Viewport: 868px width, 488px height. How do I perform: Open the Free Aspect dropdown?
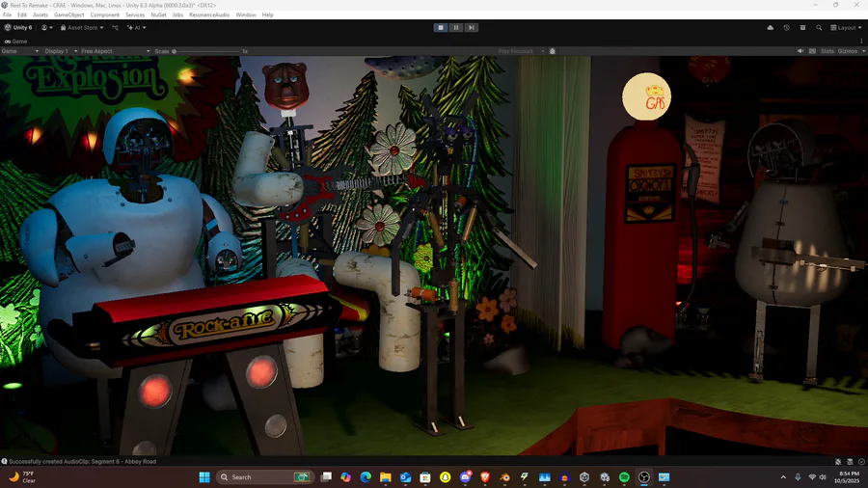point(115,51)
